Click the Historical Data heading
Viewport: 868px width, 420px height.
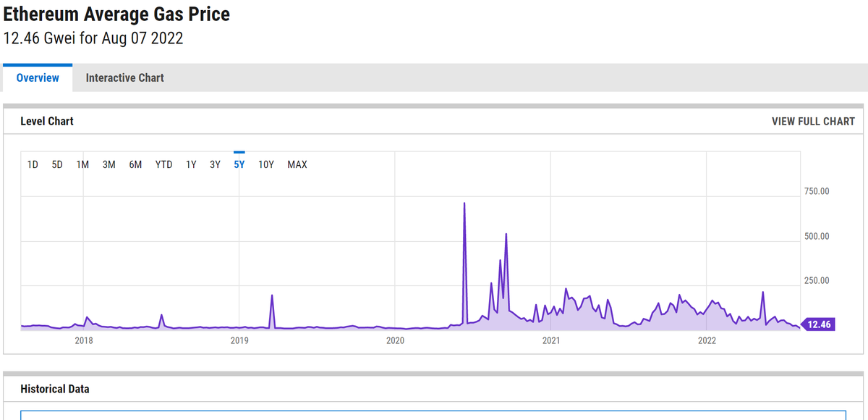pos(55,389)
